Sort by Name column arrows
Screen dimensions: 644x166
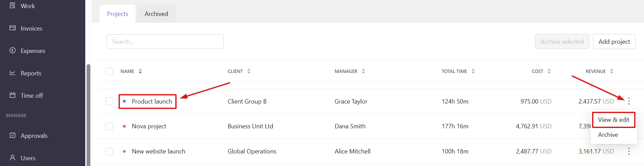[140, 71]
